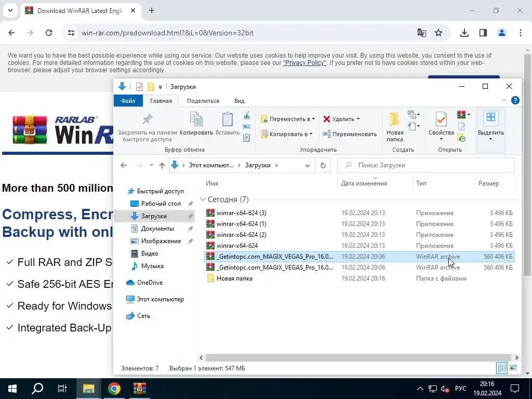Switch to details view icon in status bar

[502, 368]
